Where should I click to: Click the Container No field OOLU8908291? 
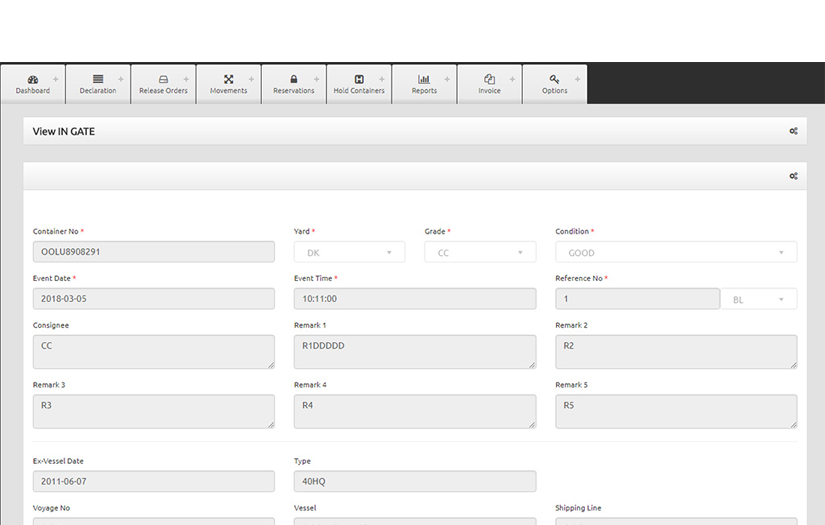[x=154, y=252]
